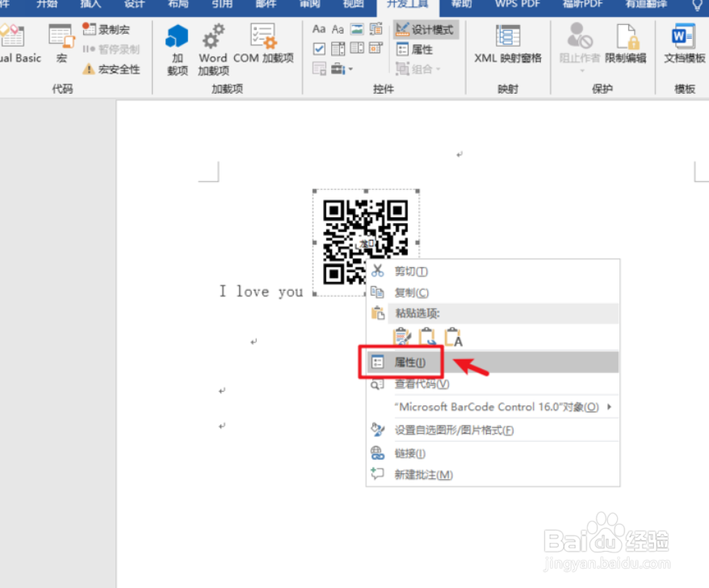Insert drop-down list content control
Image resolution: width=709 pixels, height=588 pixels.
[x=357, y=48]
